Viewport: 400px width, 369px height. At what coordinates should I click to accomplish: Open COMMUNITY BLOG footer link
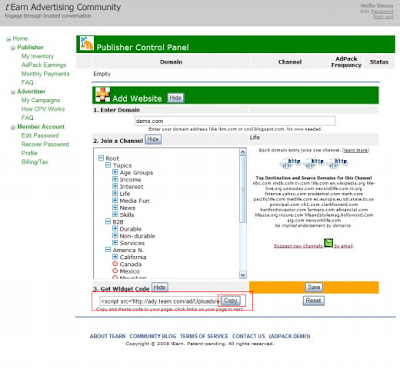(x=153, y=336)
